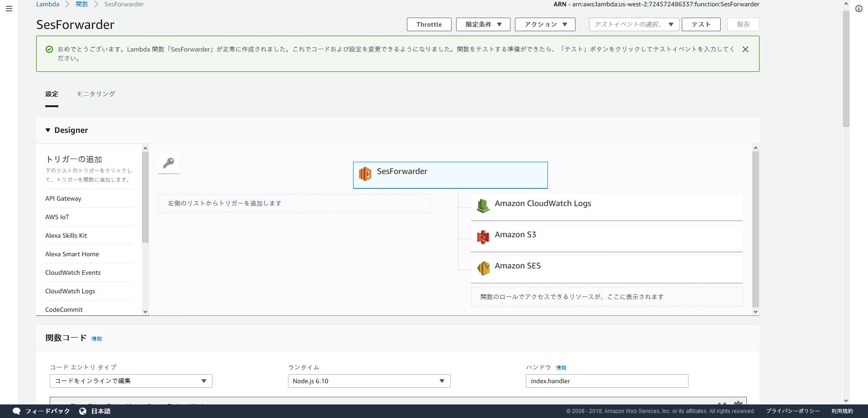Open the hamburger navigation menu

pyautogui.click(x=9, y=9)
